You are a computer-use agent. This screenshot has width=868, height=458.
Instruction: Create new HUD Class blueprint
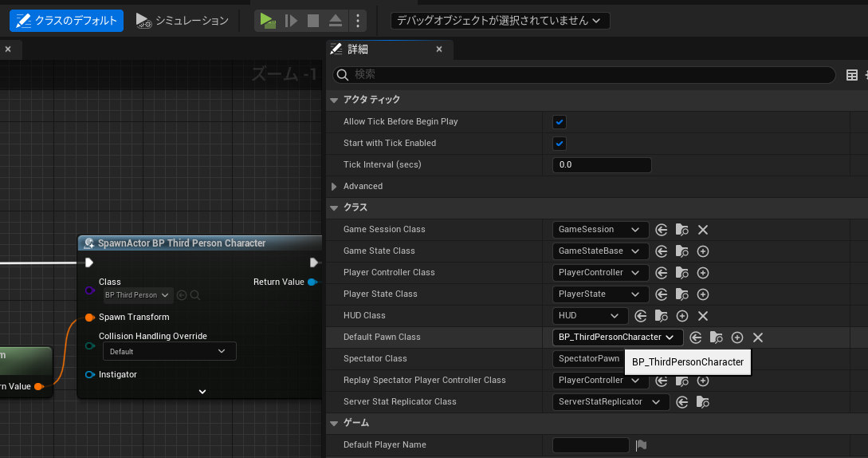tap(682, 316)
